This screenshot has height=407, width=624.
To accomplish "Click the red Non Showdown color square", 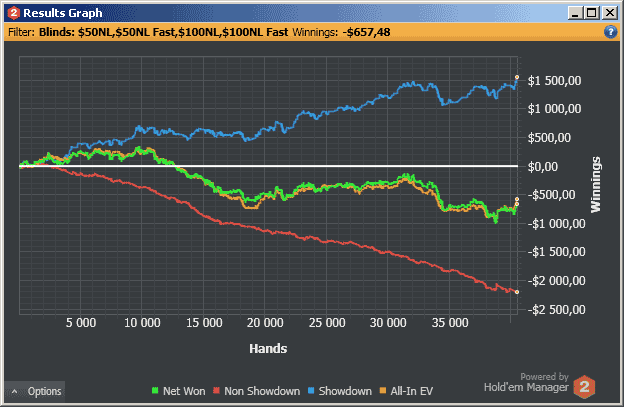I will tap(216, 391).
